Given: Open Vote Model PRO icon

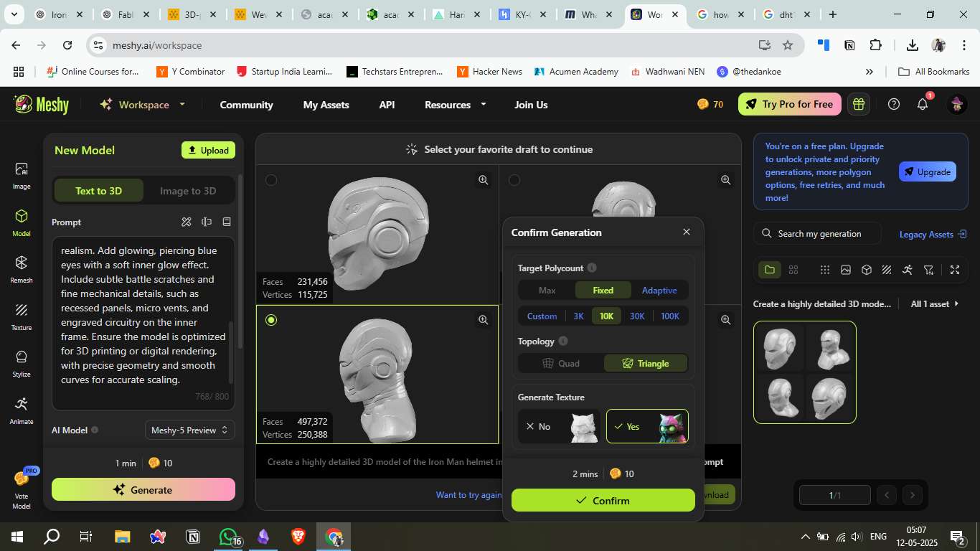Looking at the screenshot, I should tap(22, 488).
